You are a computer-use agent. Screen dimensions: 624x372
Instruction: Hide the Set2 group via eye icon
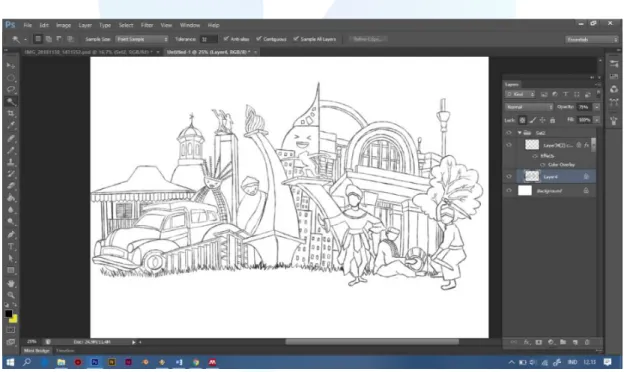pyautogui.click(x=509, y=133)
